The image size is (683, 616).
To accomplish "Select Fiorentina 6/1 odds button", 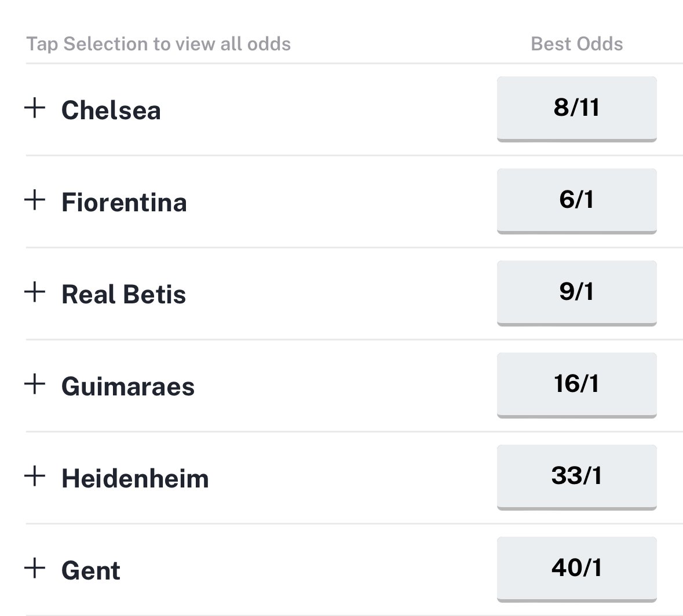I will pos(576,200).
